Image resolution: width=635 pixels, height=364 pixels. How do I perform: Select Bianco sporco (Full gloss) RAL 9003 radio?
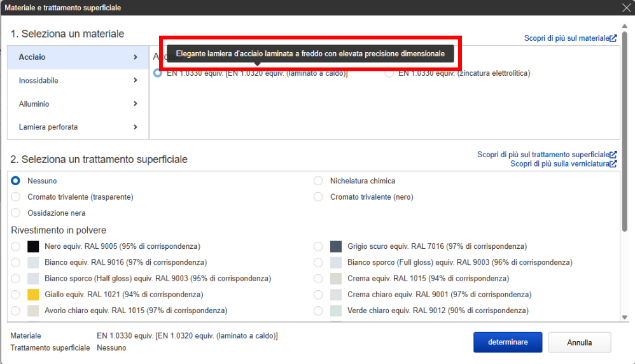318,262
